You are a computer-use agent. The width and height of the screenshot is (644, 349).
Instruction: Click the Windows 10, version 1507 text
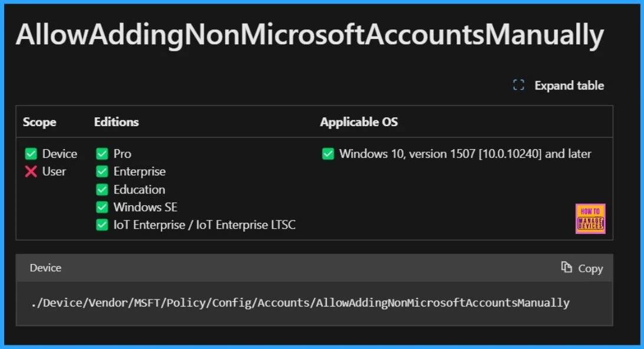point(465,154)
